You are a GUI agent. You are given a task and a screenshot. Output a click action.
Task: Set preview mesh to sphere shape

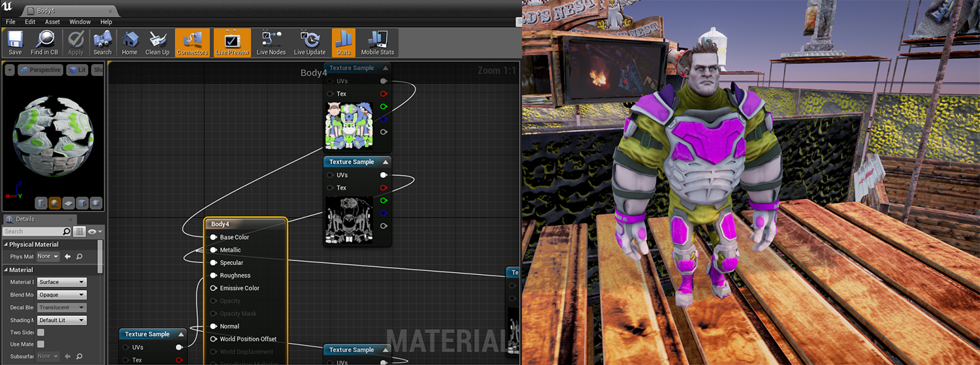click(x=56, y=203)
